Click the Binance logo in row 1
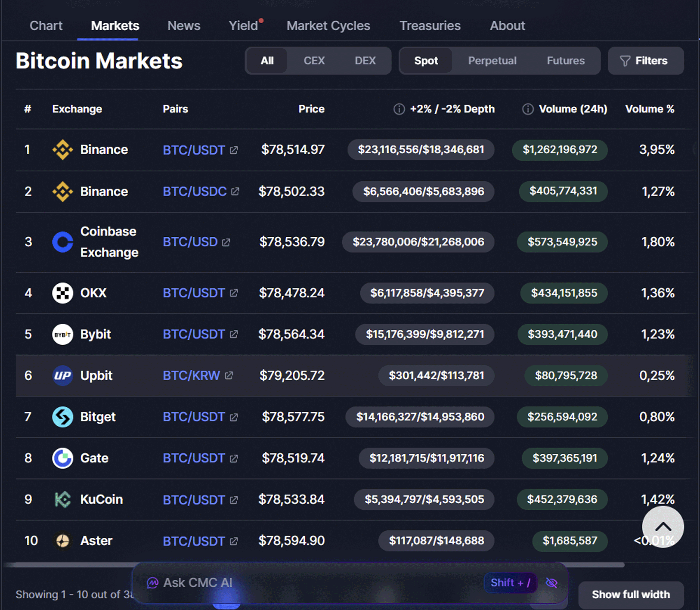Screen dimensions: 700x610 (62, 150)
